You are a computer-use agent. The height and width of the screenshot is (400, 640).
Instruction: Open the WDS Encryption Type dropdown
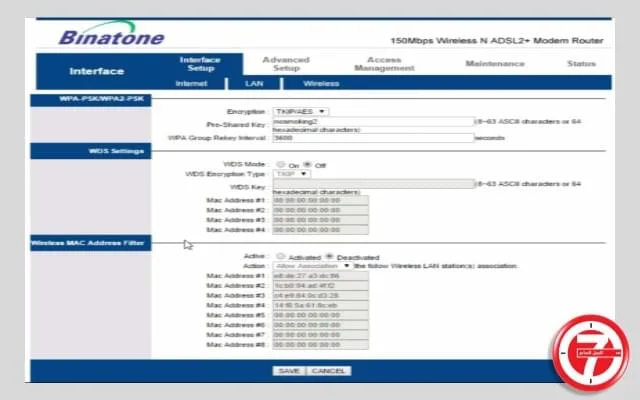pyautogui.click(x=291, y=174)
